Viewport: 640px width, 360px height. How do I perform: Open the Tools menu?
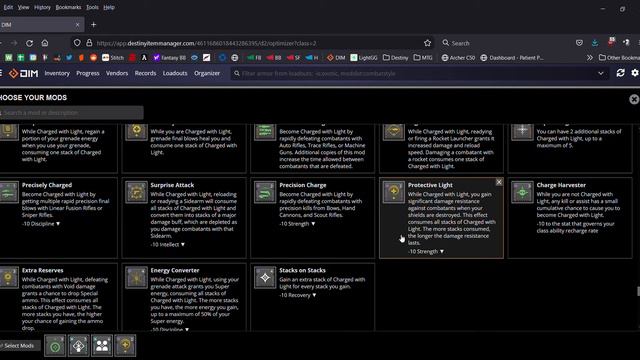92,7
